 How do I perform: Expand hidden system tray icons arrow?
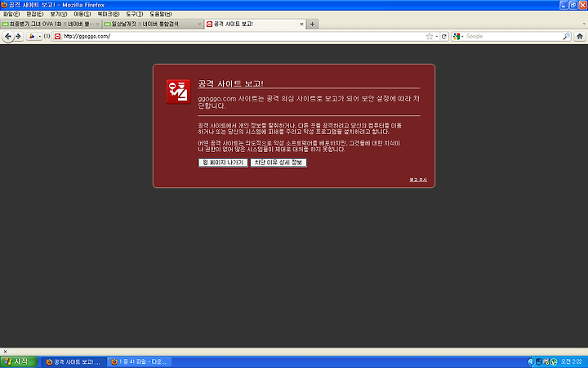(531, 362)
